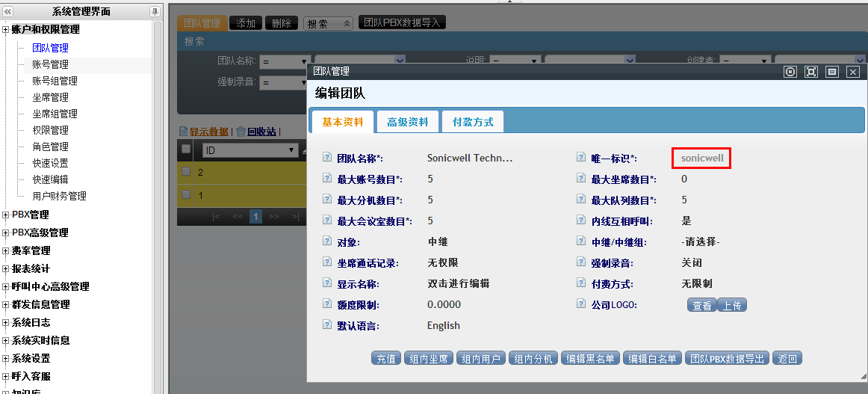Expand the PBX管理 tree node
868x394 pixels.
click(x=6, y=215)
